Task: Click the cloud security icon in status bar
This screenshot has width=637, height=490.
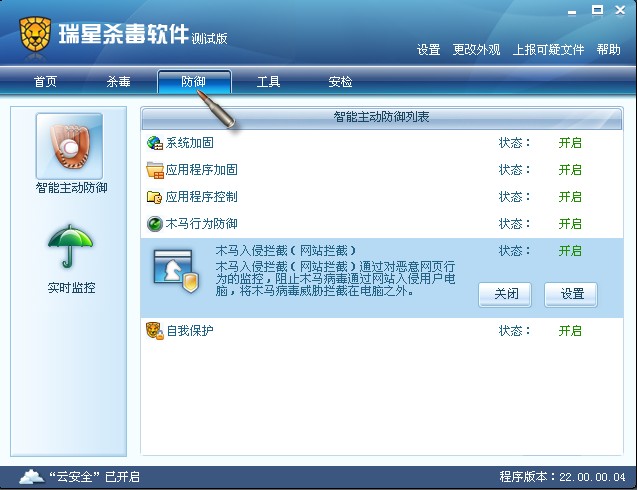Action: tap(32, 477)
